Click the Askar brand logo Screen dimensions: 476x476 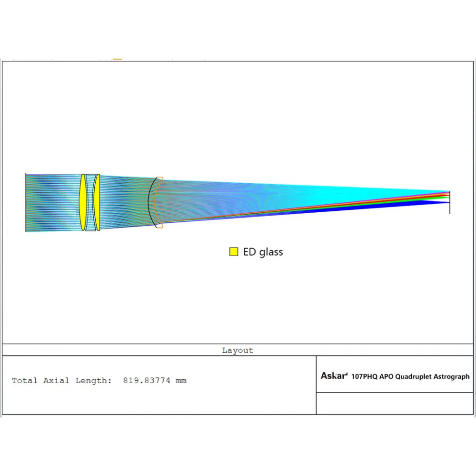(x=334, y=376)
